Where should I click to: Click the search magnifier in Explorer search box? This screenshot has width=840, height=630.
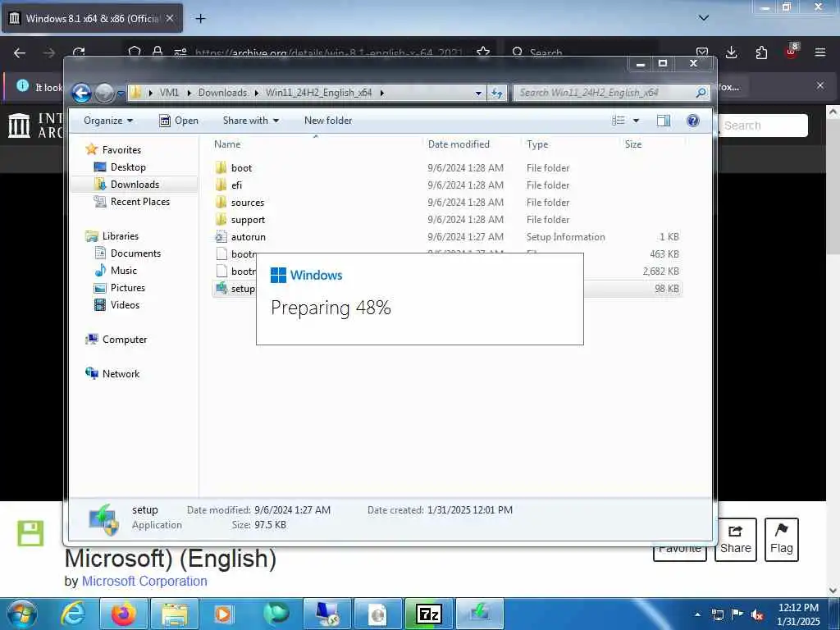point(701,93)
